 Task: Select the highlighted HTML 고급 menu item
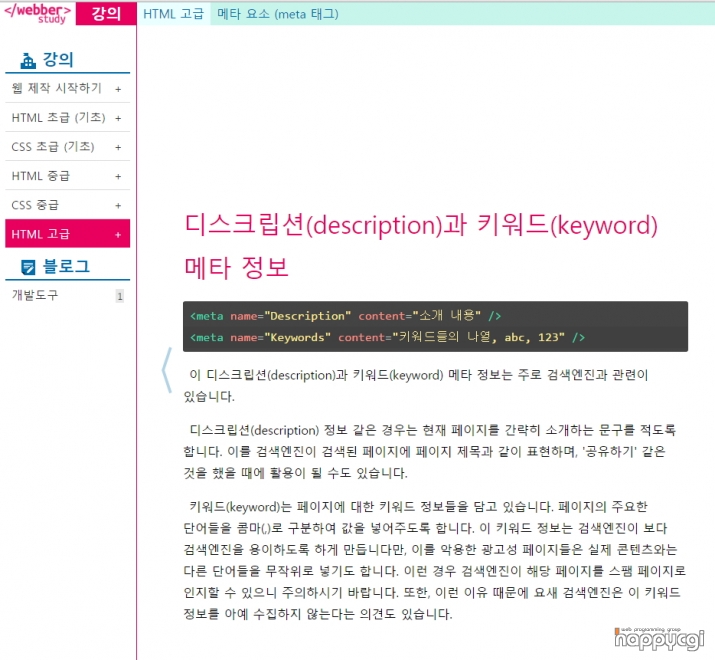67,234
